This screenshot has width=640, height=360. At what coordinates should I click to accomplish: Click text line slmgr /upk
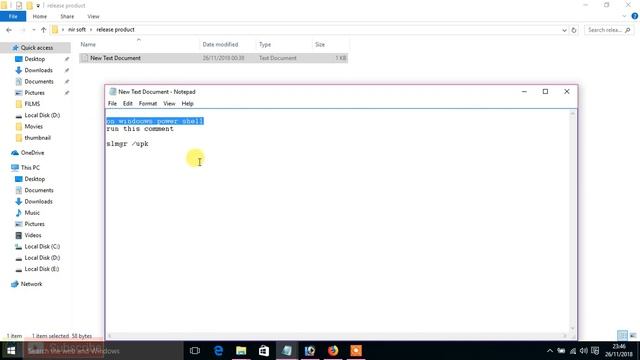point(127,144)
